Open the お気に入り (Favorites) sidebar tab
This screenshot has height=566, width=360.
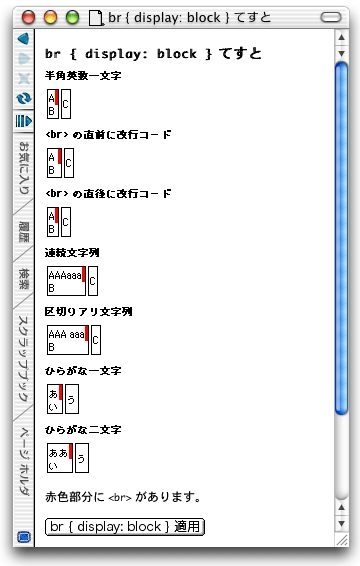[x=23, y=168]
